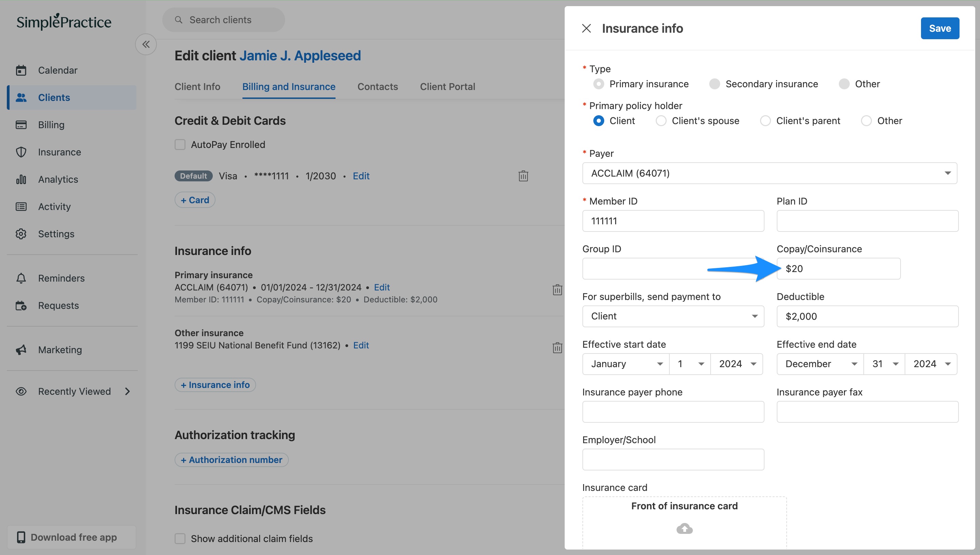Close the Insurance info panel
The image size is (980, 555).
tap(586, 28)
